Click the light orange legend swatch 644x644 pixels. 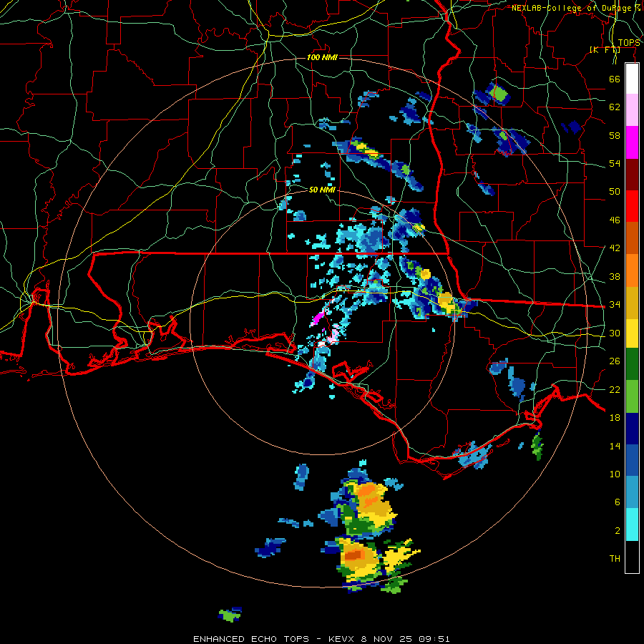632,270
